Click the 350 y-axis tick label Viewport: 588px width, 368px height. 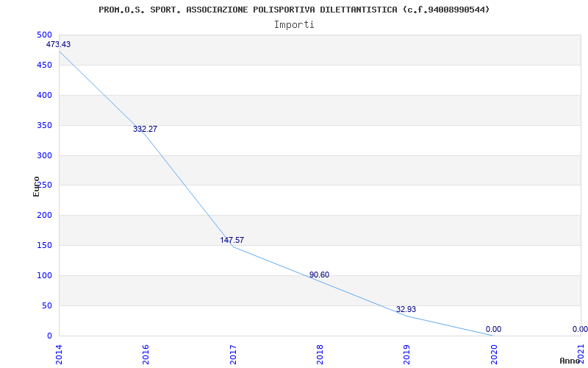(x=44, y=125)
